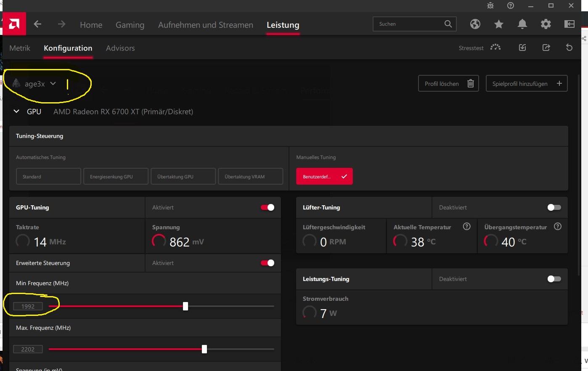Image resolution: width=588 pixels, height=371 pixels.
Task: Open notifications bell icon
Action: [x=522, y=24]
